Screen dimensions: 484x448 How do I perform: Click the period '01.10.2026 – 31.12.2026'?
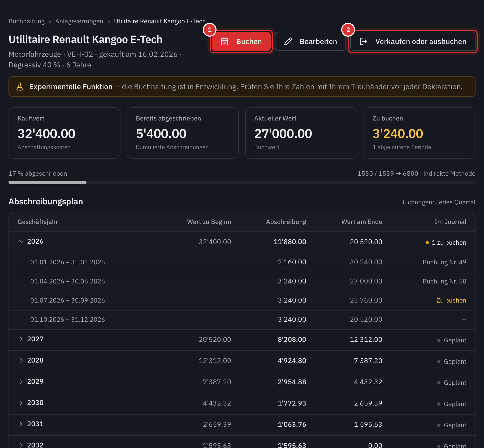coord(67,320)
